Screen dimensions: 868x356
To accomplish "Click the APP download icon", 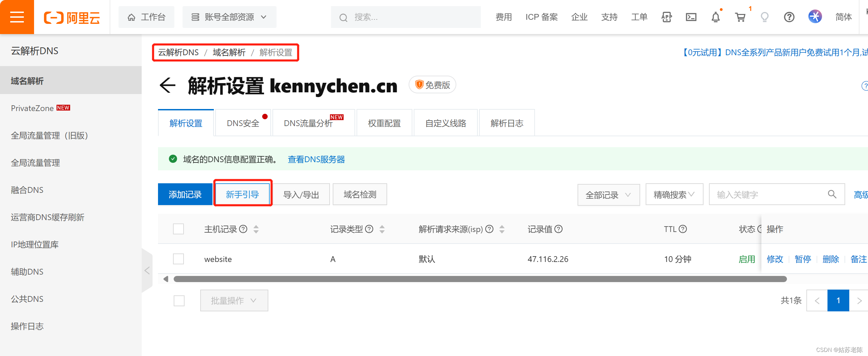I will pos(666,17).
